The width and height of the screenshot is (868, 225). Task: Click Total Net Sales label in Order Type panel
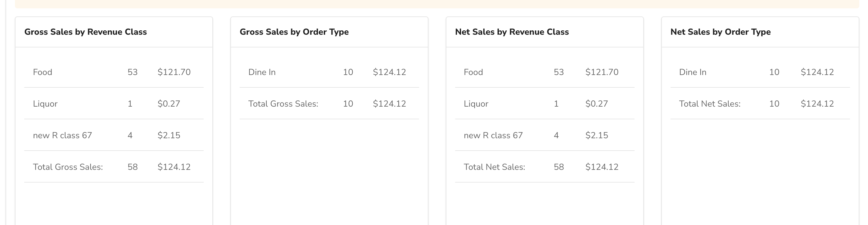coord(710,104)
